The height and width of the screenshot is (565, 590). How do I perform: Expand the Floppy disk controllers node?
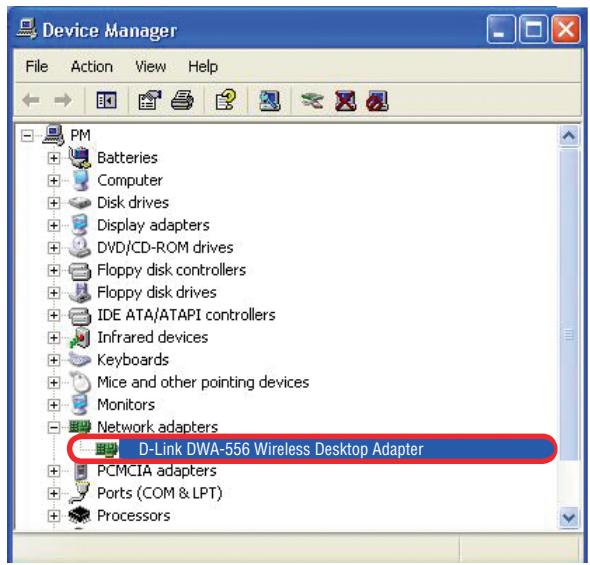coord(53,270)
